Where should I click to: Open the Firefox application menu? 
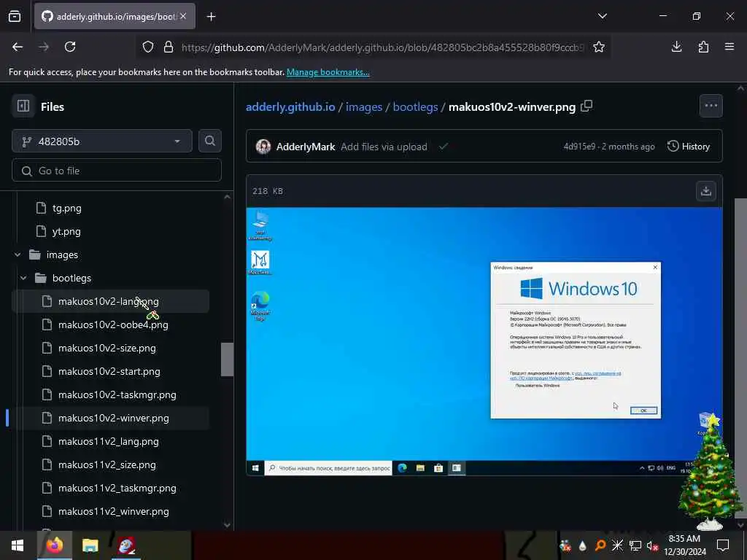(x=729, y=47)
